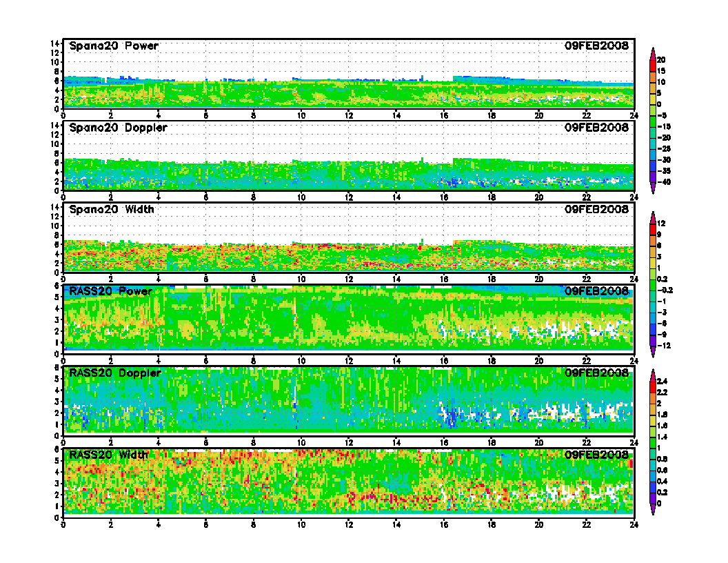Click the purple swatch between 0 and 0.2 in the bottom colorbar

coord(653,498)
